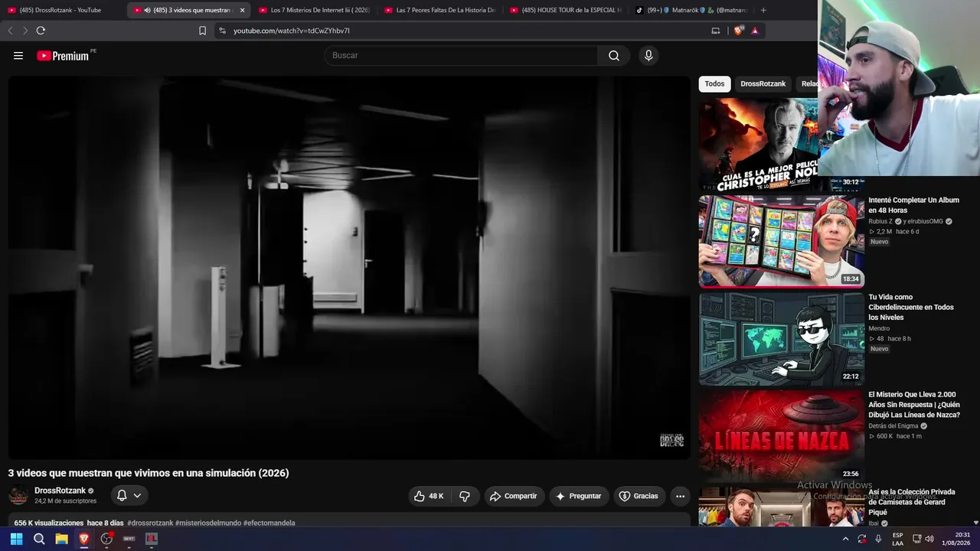Select the DrossRotzank filter chip
Screen dimensions: 980x551
pos(763,84)
